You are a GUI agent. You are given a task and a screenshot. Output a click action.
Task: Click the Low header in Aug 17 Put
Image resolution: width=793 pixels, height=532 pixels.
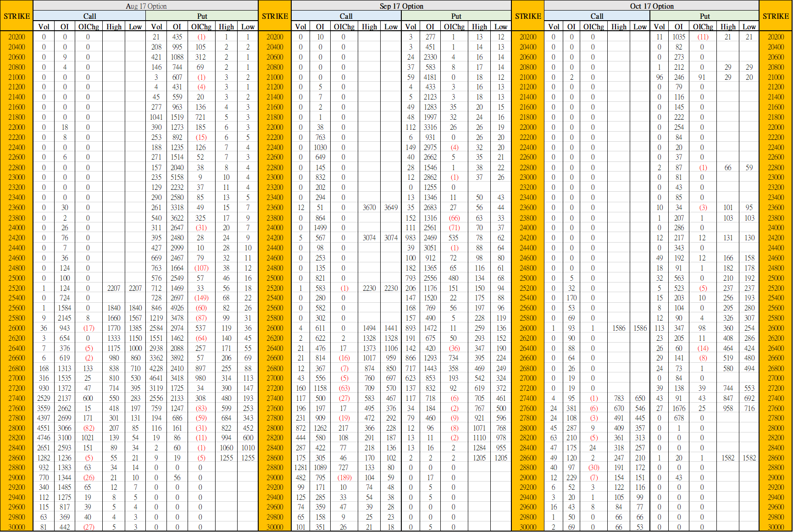[248, 27]
